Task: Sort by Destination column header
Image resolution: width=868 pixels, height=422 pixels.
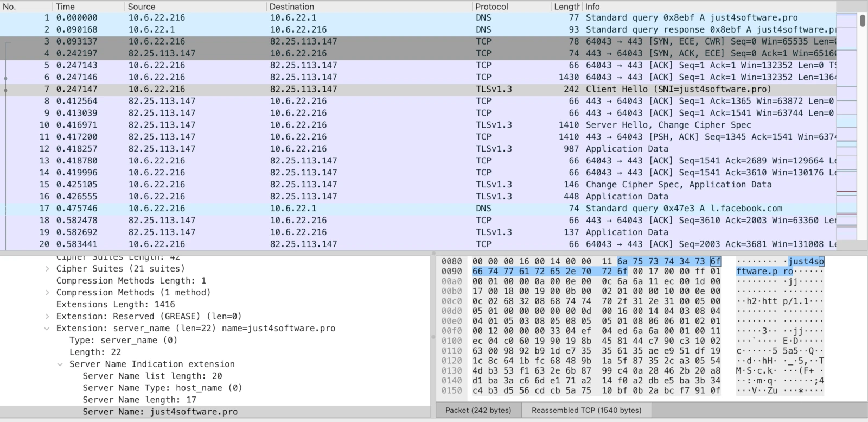Action: click(369, 7)
